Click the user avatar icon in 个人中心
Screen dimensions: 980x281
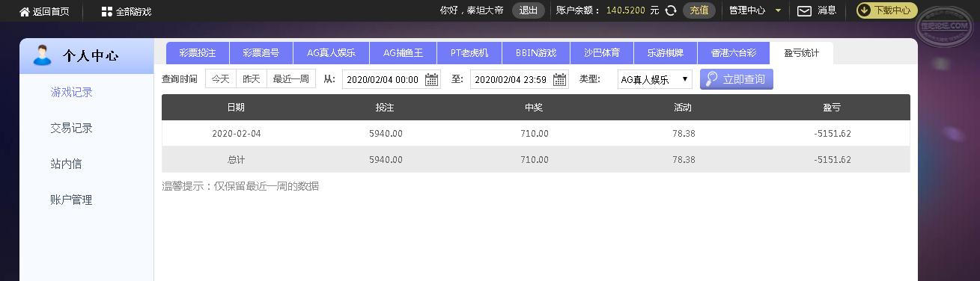[43, 55]
